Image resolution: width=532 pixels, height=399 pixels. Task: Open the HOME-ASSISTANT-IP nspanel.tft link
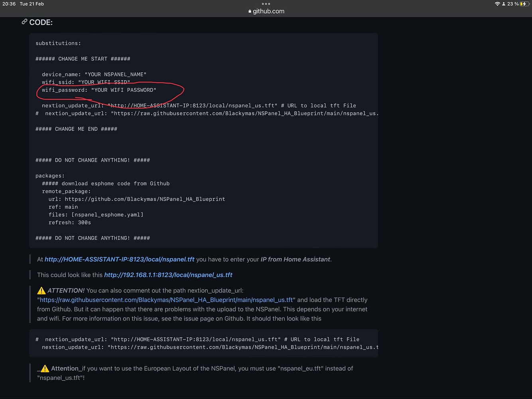pyautogui.click(x=119, y=259)
